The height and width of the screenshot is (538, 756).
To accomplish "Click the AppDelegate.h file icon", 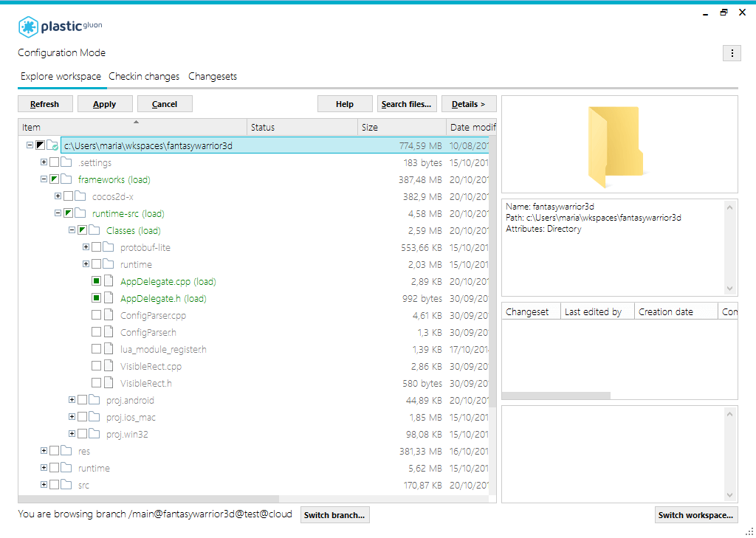I will [x=109, y=298].
